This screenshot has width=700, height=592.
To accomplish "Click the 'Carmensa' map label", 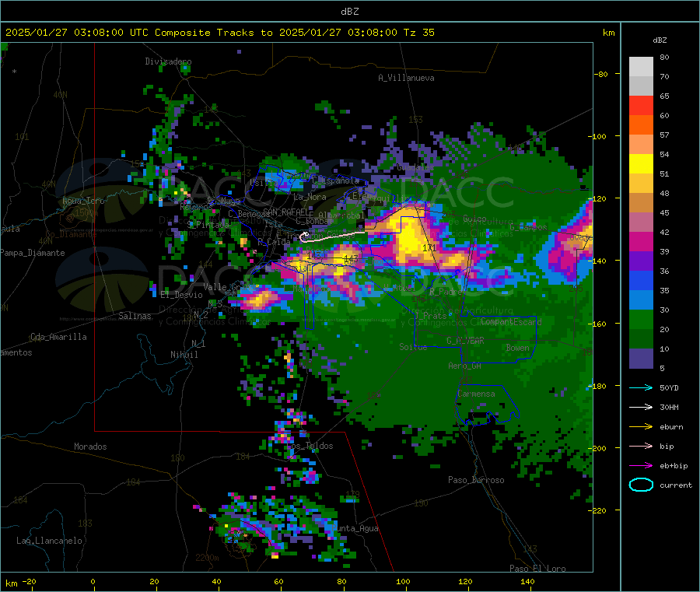I will click(x=476, y=394).
